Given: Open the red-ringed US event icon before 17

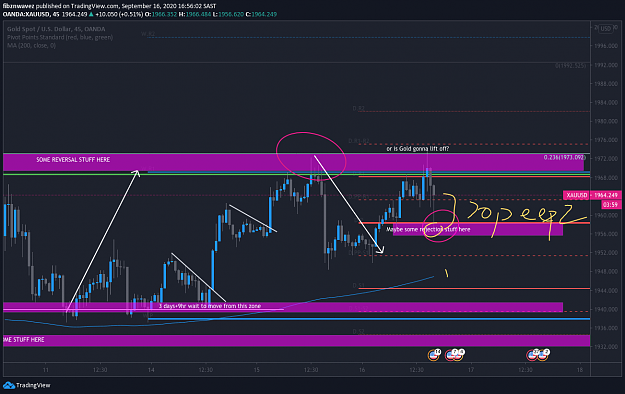Looking at the screenshot, I should [x=450, y=355].
